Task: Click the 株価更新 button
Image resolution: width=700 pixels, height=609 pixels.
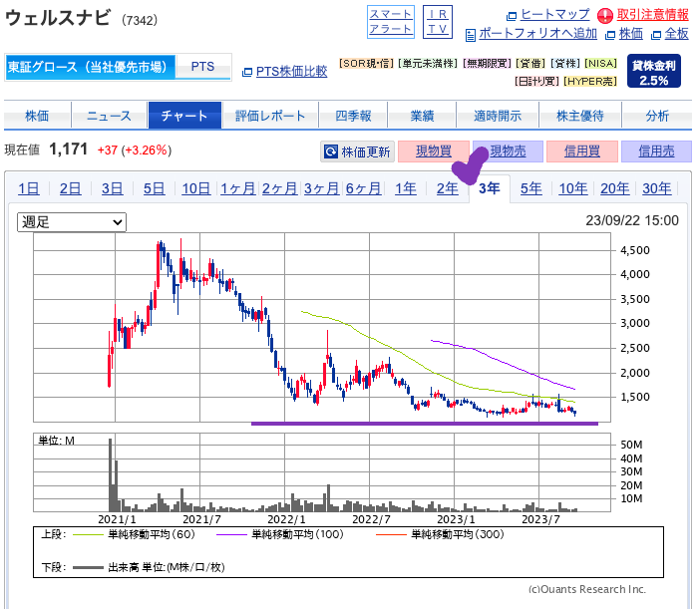Action: 357,152
